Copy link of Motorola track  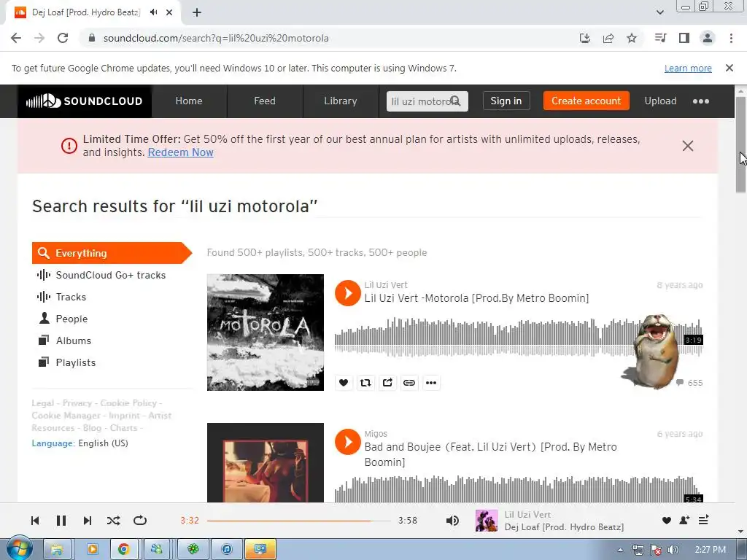tap(409, 383)
